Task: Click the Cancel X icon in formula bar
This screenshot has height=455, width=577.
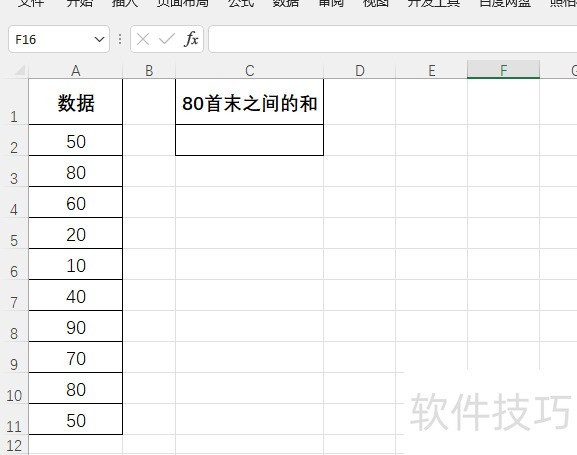Action: tap(143, 39)
